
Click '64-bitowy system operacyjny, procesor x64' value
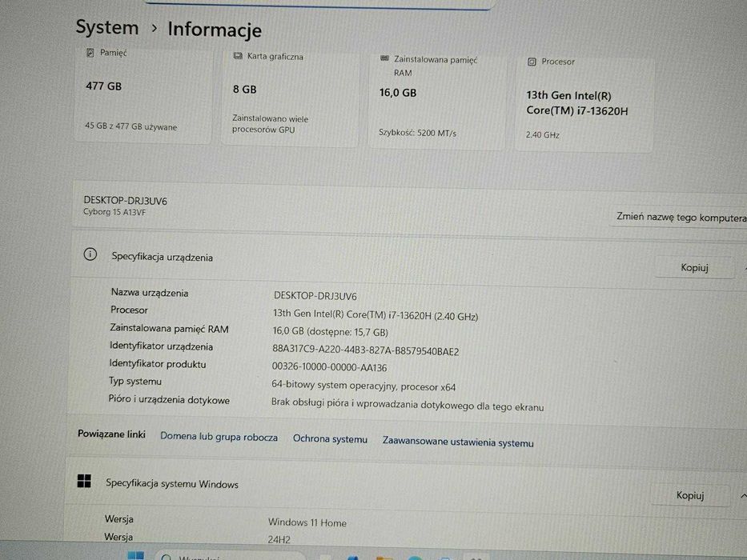363,386
